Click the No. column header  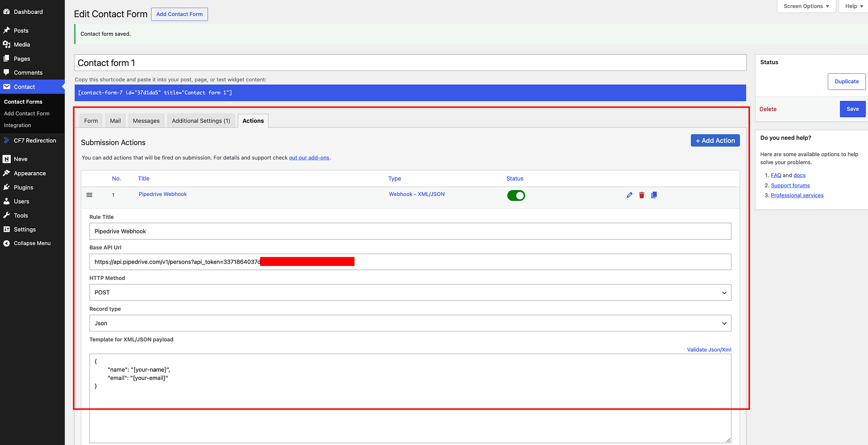[117, 179]
